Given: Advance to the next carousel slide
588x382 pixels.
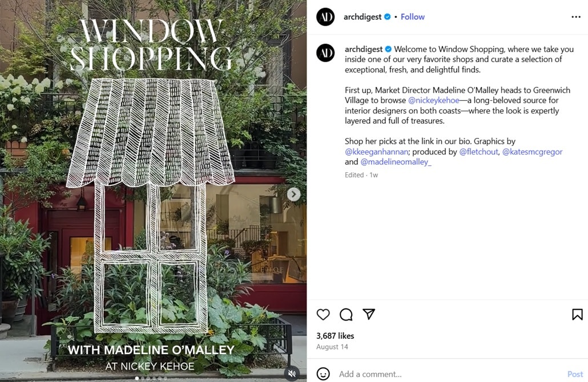Looking at the screenshot, I should click(293, 194).
